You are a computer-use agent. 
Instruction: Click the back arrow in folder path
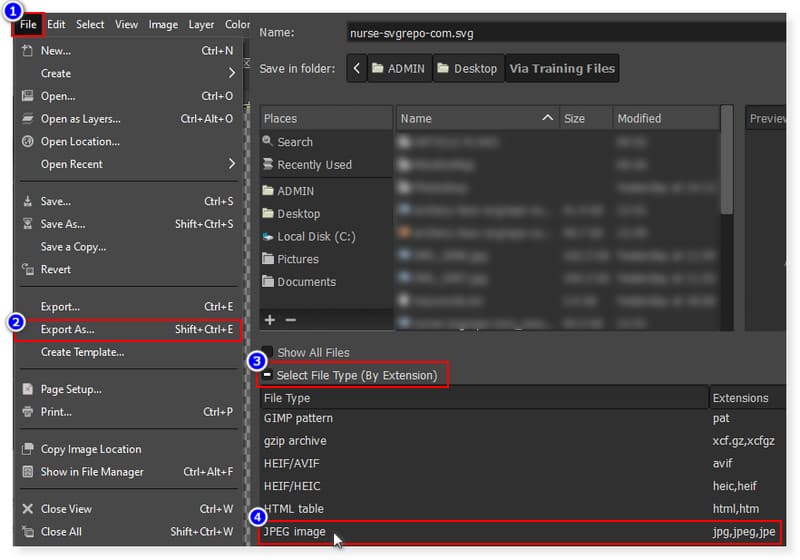click(357, 69)
